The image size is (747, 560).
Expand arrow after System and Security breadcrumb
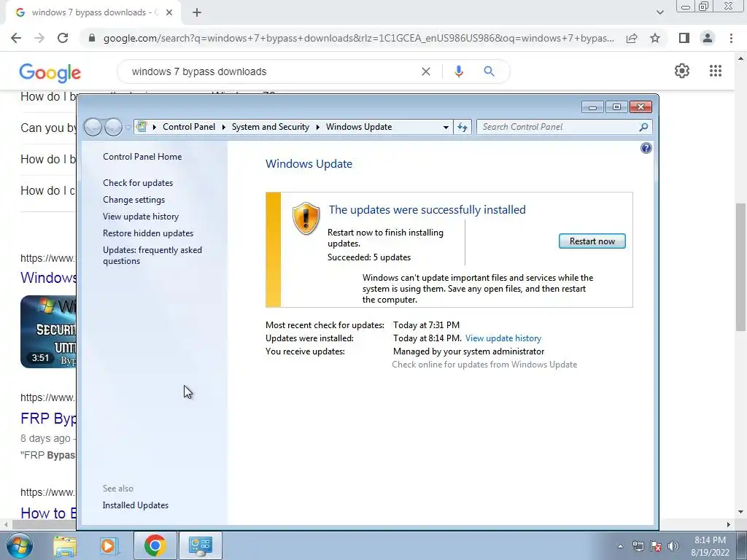317,127
